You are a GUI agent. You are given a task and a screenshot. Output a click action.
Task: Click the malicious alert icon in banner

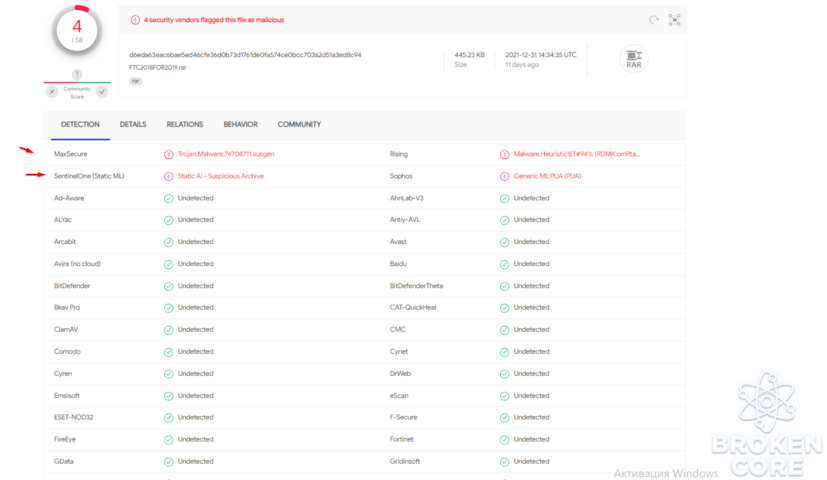tap(136, 20)
